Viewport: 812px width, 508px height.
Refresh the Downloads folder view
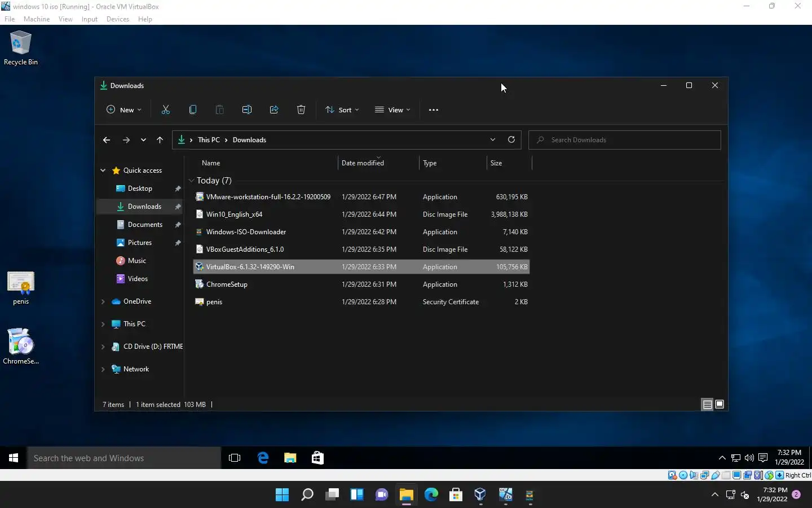click(511, 139)
